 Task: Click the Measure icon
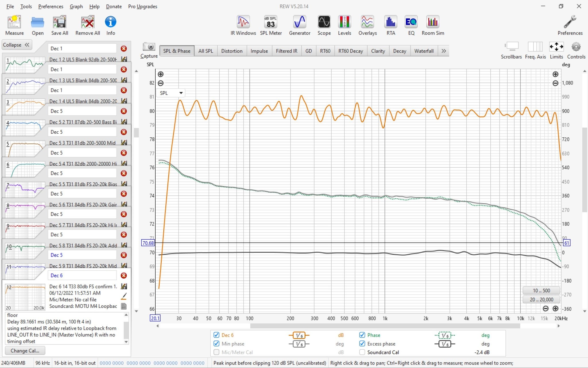[14, 26]
